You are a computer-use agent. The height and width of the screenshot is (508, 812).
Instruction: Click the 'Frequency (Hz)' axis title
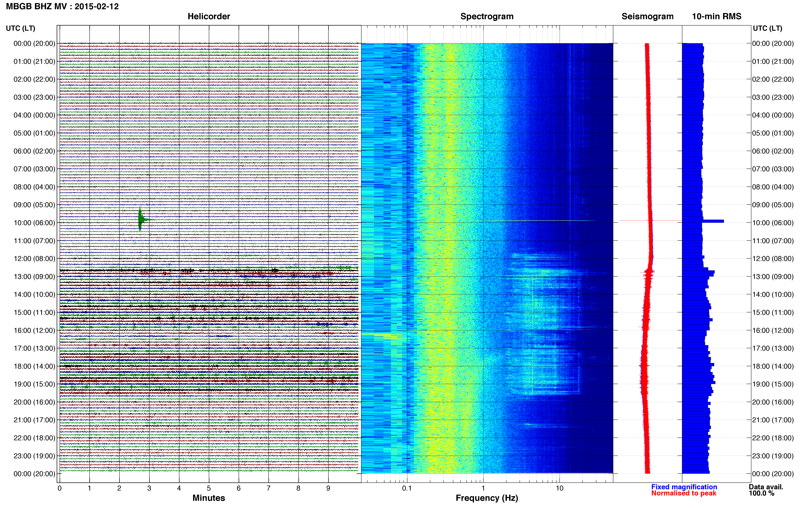[x=487, y=498]
